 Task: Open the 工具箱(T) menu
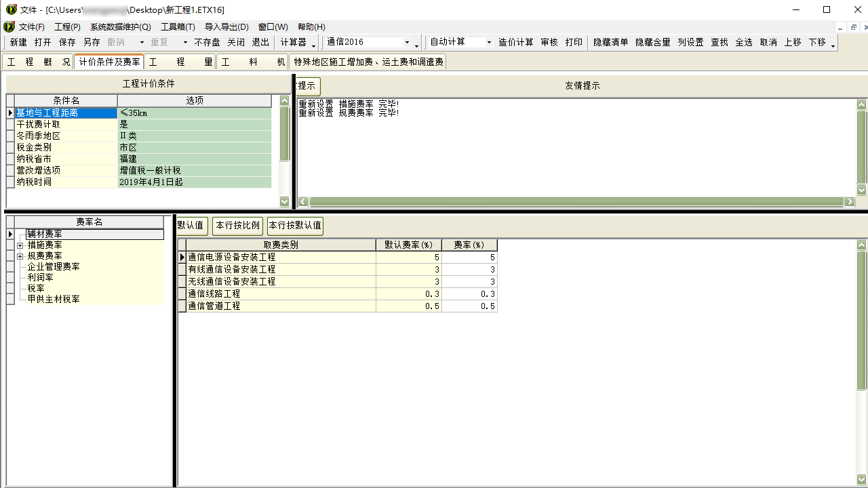[178, 27]
